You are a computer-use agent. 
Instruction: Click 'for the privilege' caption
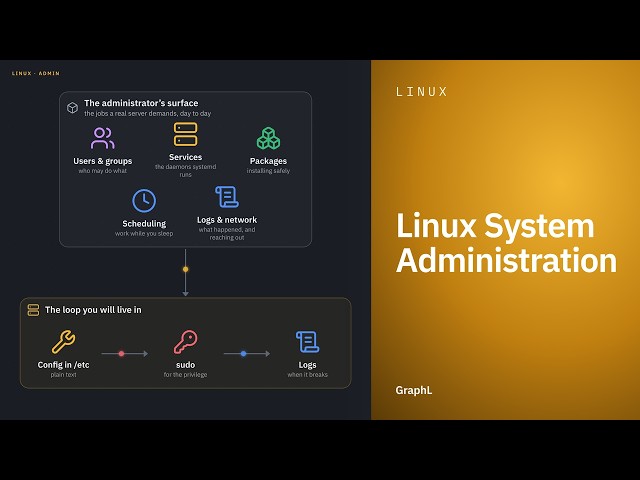click(x=185, y=375)
